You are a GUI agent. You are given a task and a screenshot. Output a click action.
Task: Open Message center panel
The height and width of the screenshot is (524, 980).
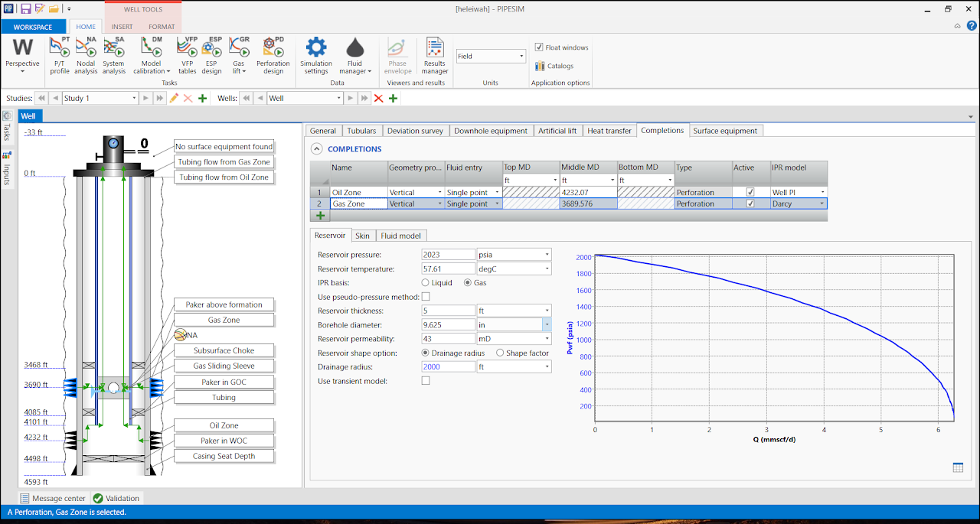click(x=54, y=498)
